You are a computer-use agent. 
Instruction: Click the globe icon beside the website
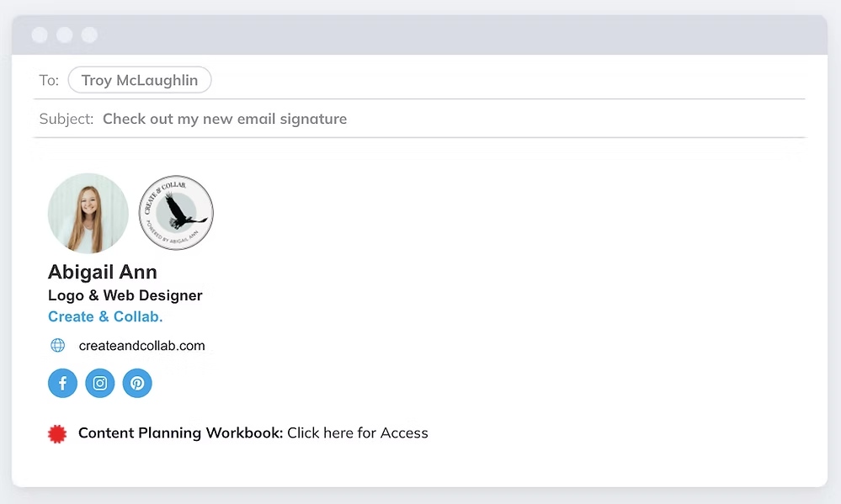click(x=58, y=345)
